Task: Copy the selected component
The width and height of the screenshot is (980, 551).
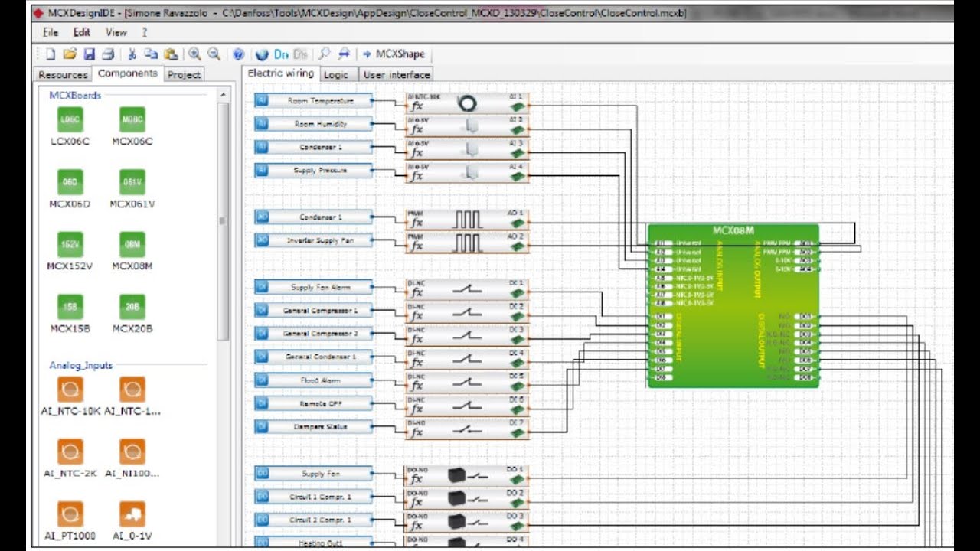Action: [x=151, y=54]
